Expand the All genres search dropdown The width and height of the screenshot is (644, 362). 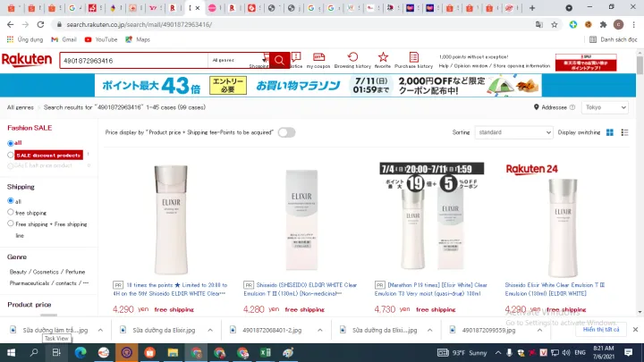[x=238, y=61]
